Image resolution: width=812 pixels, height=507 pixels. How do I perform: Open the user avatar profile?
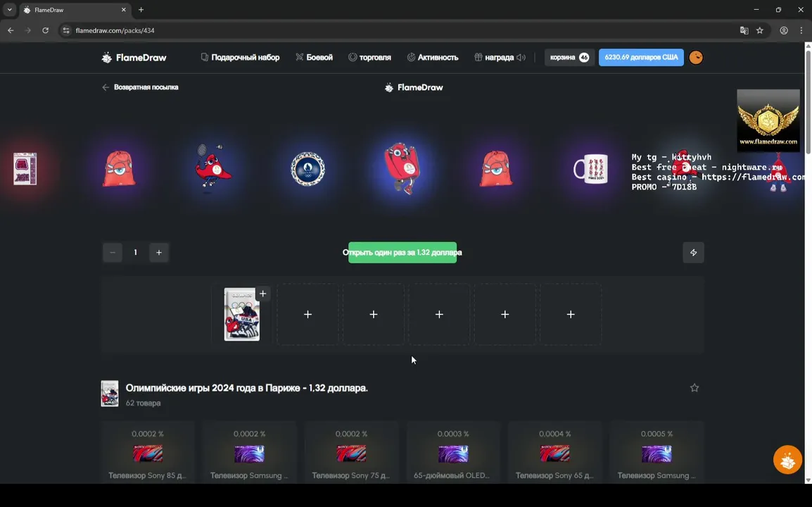696,58
